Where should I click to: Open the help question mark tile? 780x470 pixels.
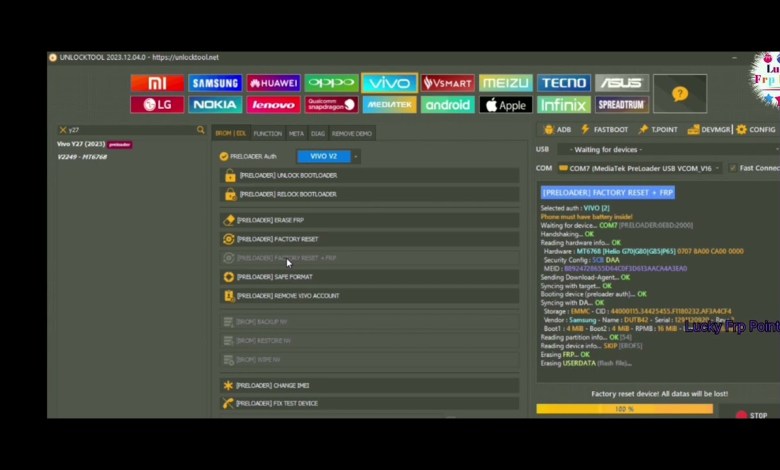(680, 94)
